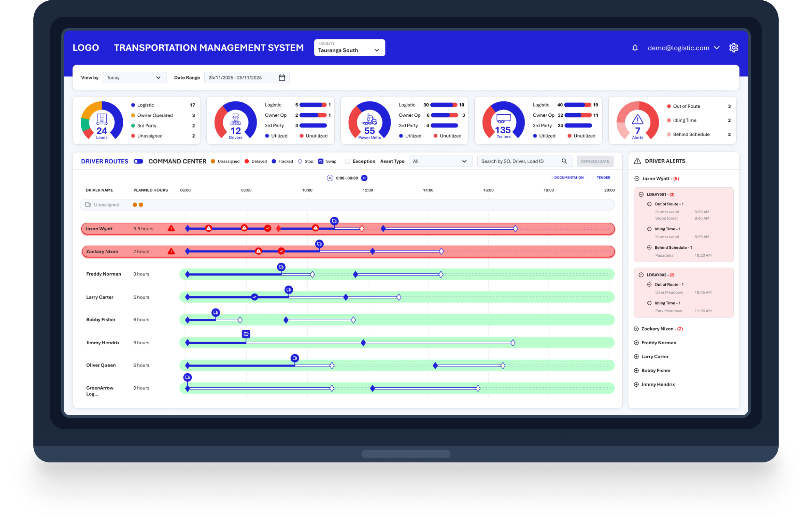
Task: Click the truck marker on Oliver Queen's route
Action: (294, 358)
